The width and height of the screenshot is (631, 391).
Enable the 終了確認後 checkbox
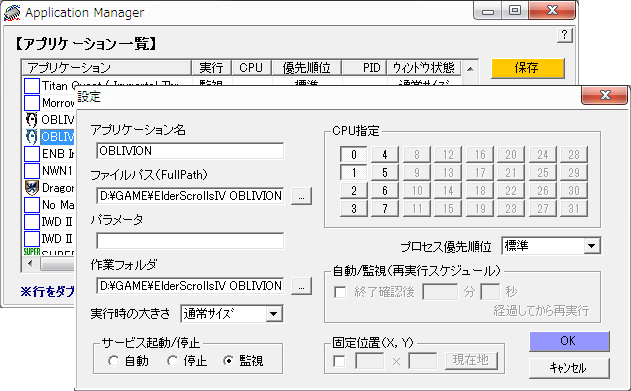(x=340, y=292)
